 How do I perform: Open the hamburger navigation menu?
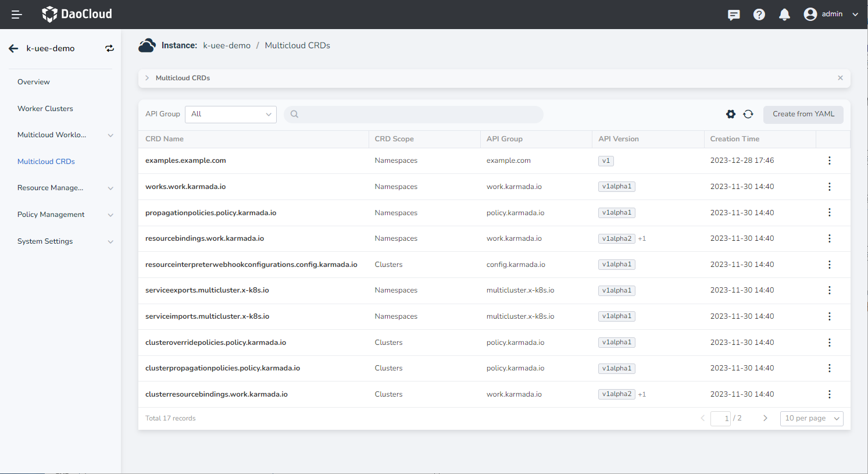17,15
